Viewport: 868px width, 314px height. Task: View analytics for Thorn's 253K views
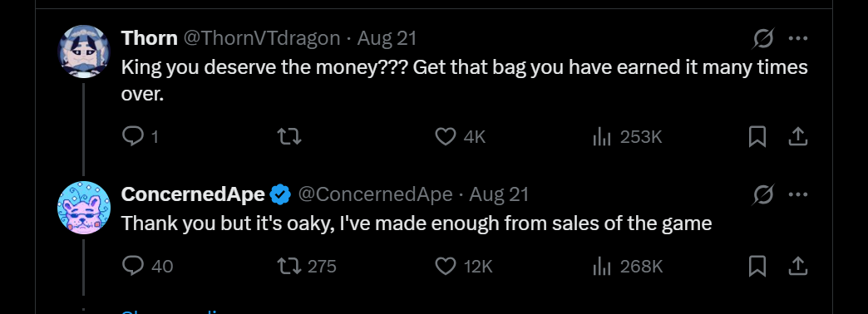627,136
